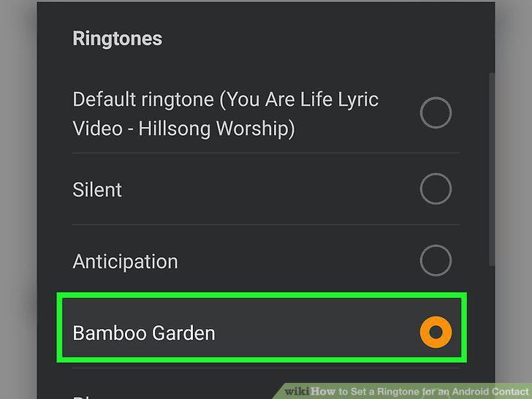Tap blank area in the Anticipation row
532x399 pixels.
click(x=299, y=261)
